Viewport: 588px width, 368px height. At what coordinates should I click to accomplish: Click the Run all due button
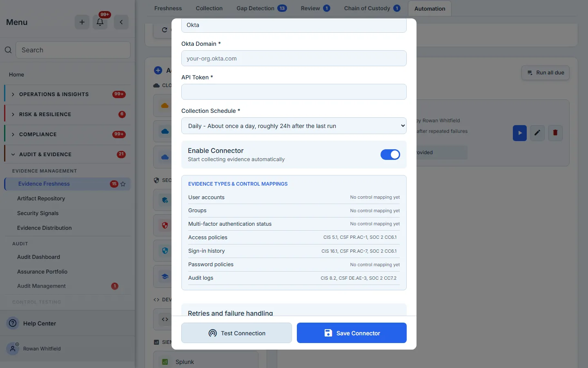click(x=546, y=73)
